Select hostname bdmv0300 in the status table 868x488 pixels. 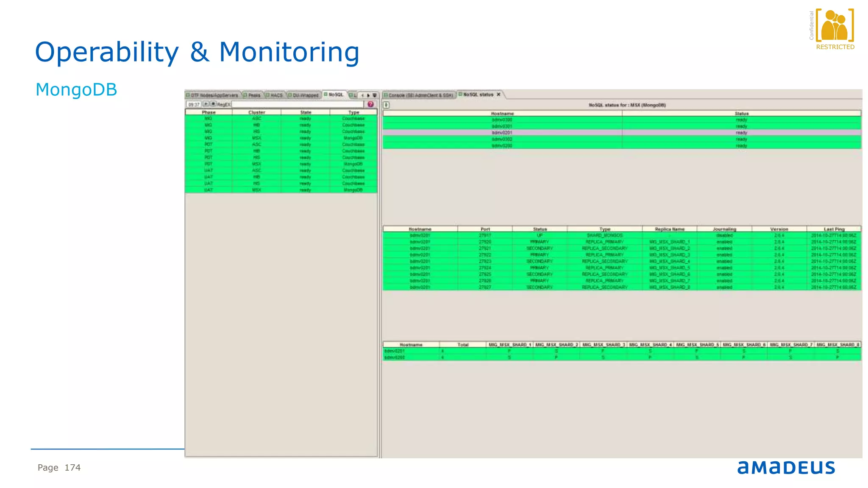(x=502, y=120)
